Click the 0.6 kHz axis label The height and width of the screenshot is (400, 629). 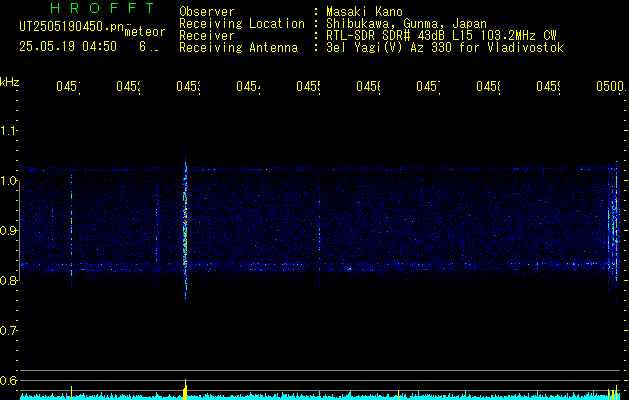8,380
